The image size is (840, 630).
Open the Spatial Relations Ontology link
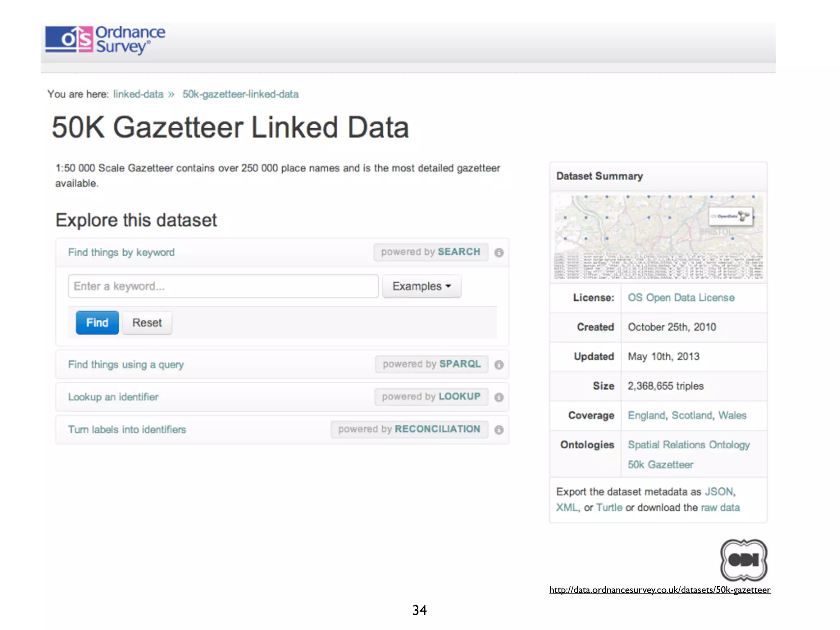[x=689, y=445]
